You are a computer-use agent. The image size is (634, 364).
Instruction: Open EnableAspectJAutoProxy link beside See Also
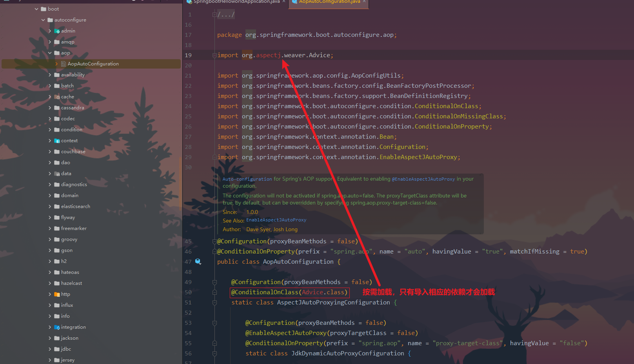276,220
